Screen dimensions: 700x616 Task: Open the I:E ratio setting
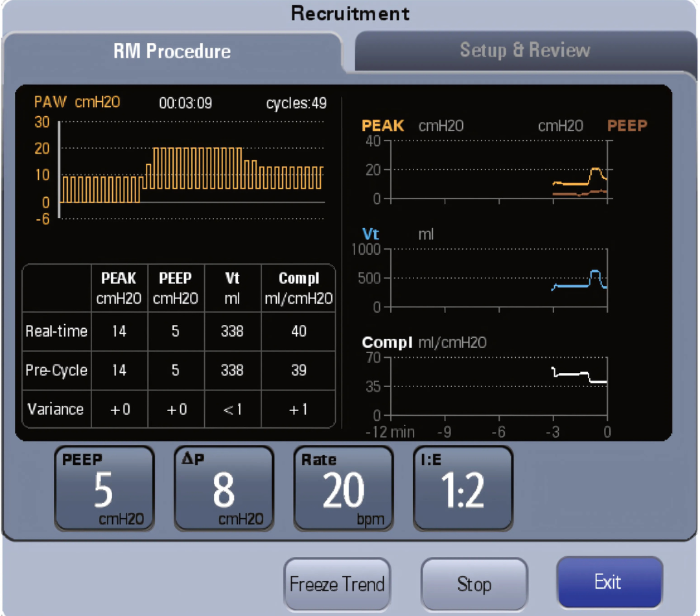tap(462, 488)
